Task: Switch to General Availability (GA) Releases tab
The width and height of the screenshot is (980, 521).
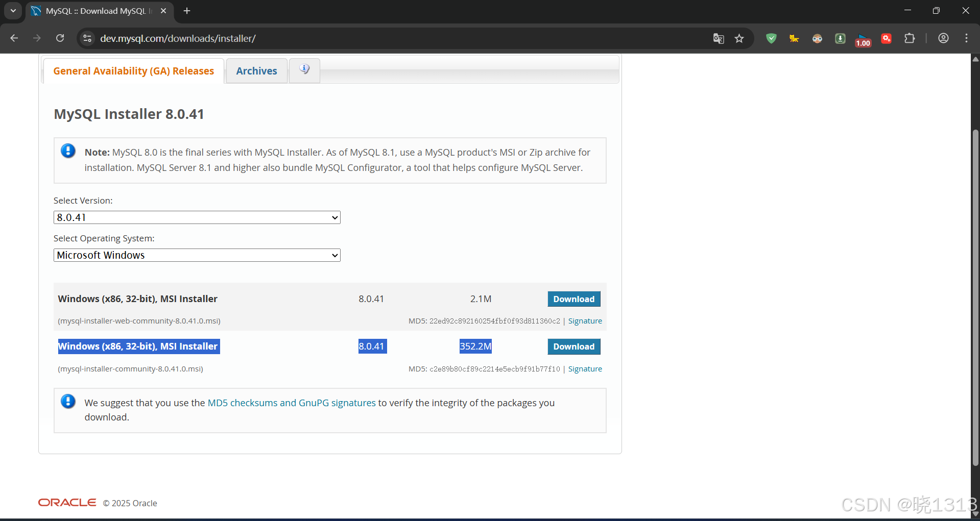Action: click(x=134, y=71)
